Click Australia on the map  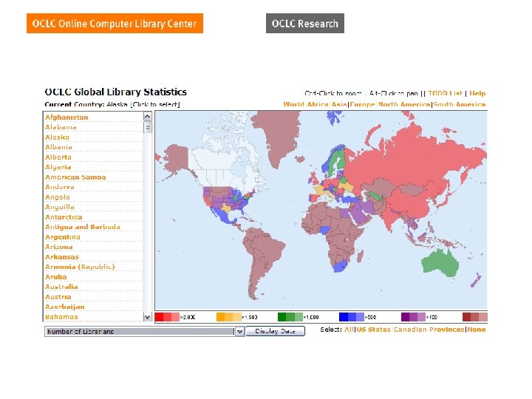(x=440, y=265)
